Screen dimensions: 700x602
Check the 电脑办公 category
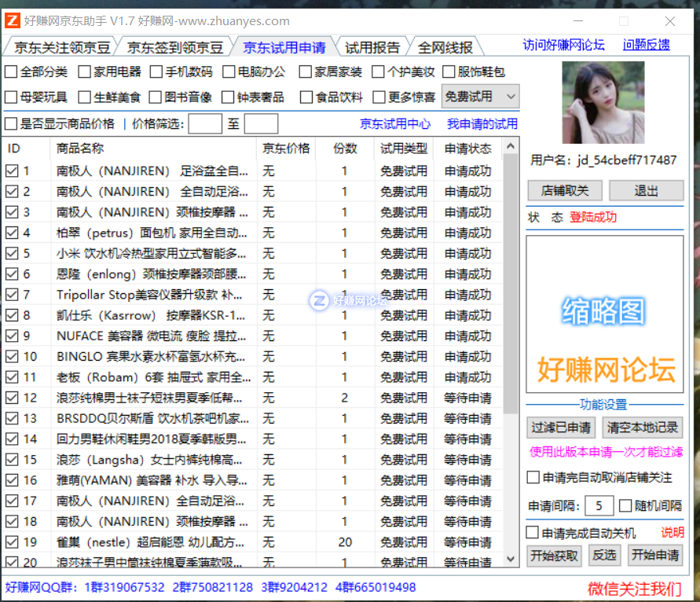pos(229,72)
